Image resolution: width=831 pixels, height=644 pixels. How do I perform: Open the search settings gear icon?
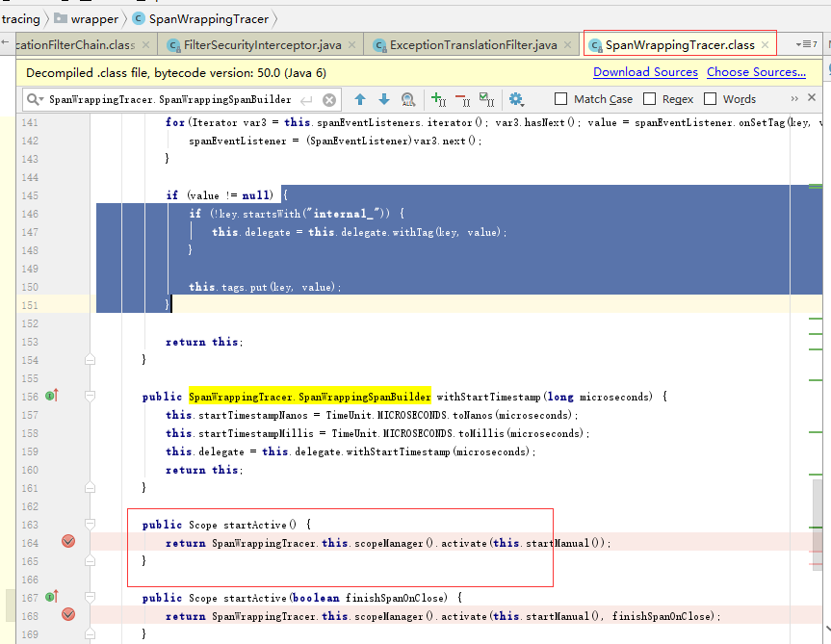click(x=514, y=99)
